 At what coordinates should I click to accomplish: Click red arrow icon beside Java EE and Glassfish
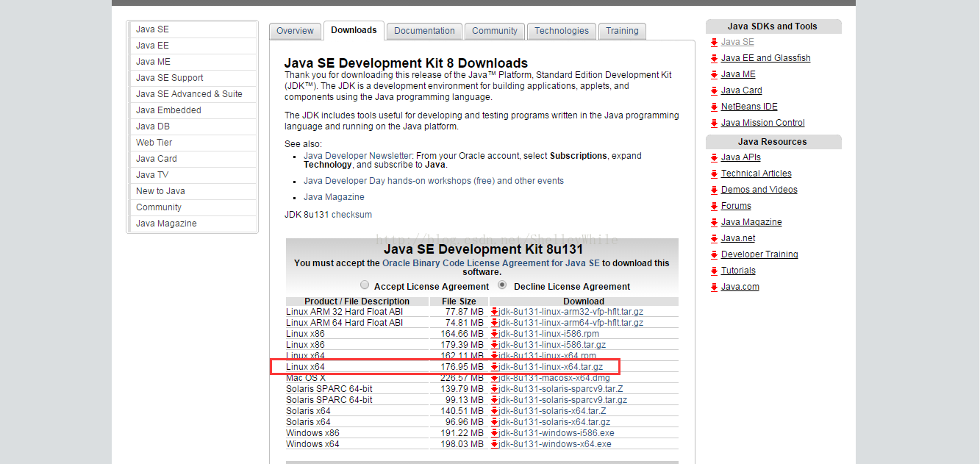(714, 58)
